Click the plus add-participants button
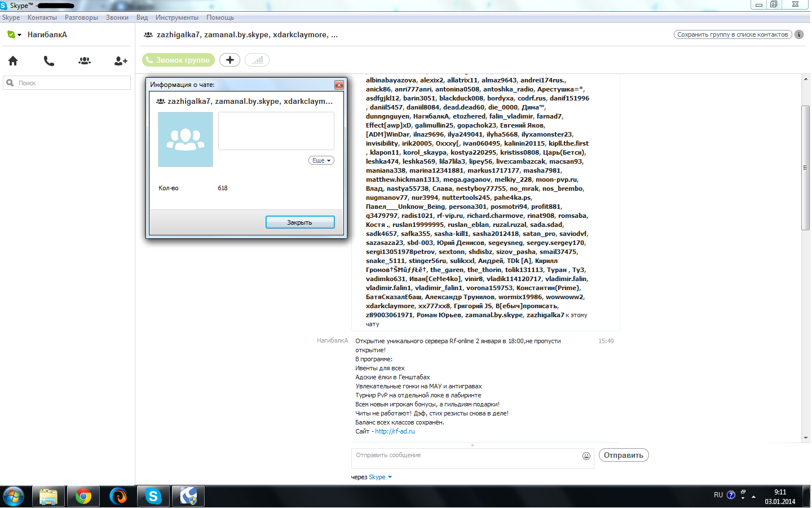Image resolution: width=812 pixels, height=508 pixels. pos(230,60)
